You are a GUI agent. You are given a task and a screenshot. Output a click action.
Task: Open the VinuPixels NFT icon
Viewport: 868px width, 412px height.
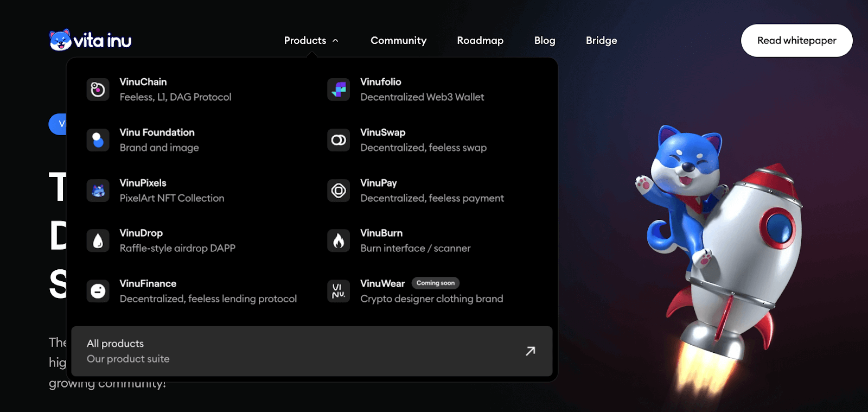coord(98,191)
